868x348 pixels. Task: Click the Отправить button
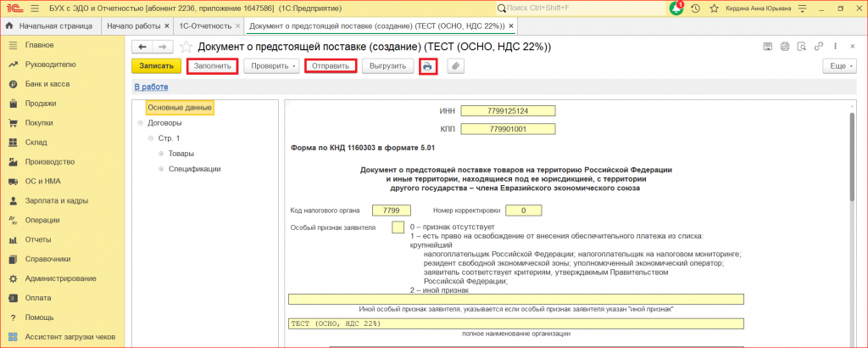click(331, 66)
